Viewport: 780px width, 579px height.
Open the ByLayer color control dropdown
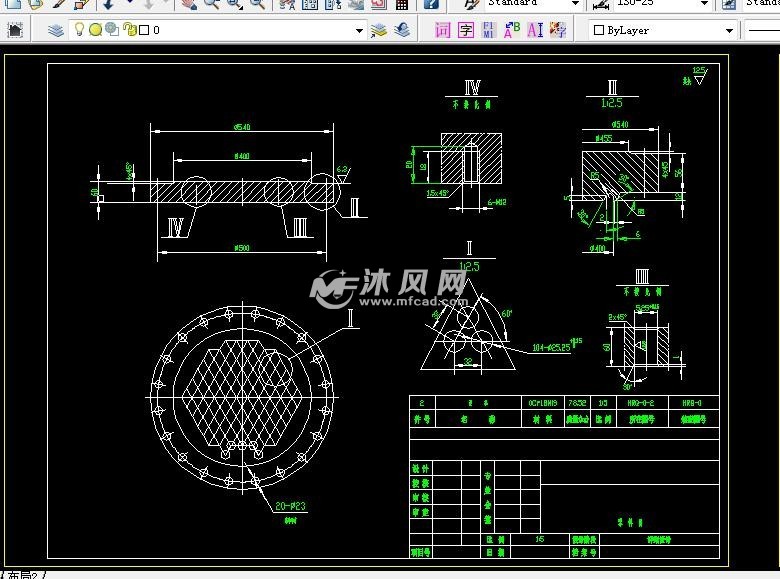(729, 31)
